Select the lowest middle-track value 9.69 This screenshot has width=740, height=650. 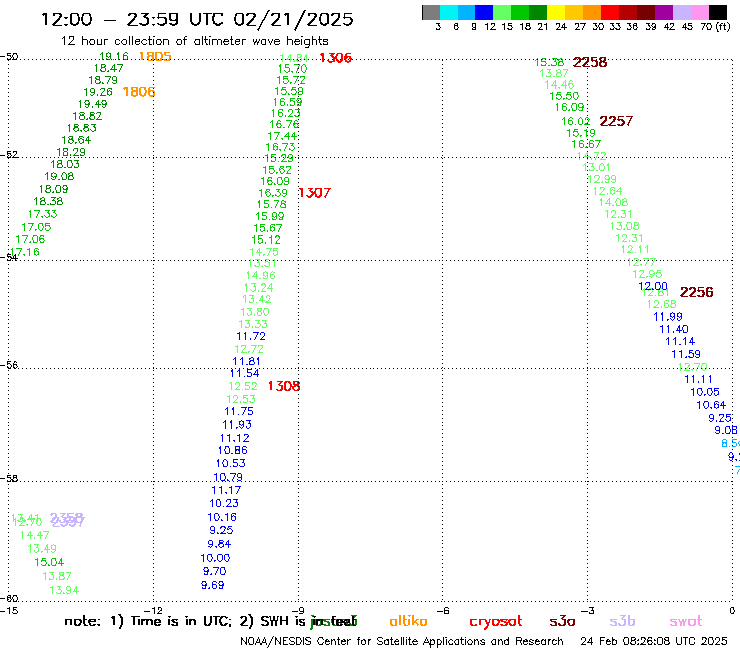(212, 585)
